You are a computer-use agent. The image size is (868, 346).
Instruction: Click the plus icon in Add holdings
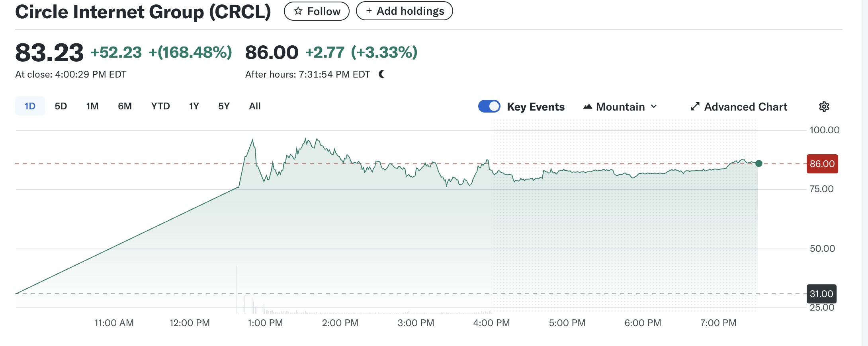tap(369, 11)
